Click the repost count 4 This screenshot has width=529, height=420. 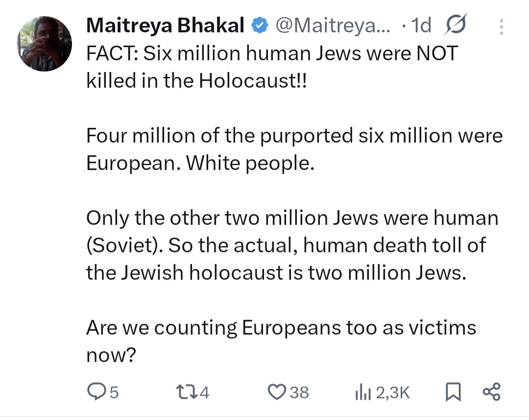(x=205, y=392)
